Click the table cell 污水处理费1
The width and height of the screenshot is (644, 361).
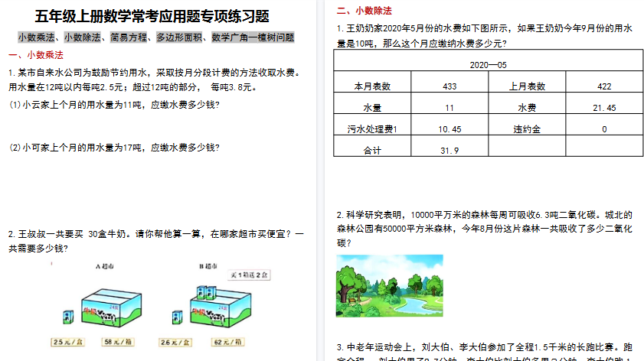(372, 125)
